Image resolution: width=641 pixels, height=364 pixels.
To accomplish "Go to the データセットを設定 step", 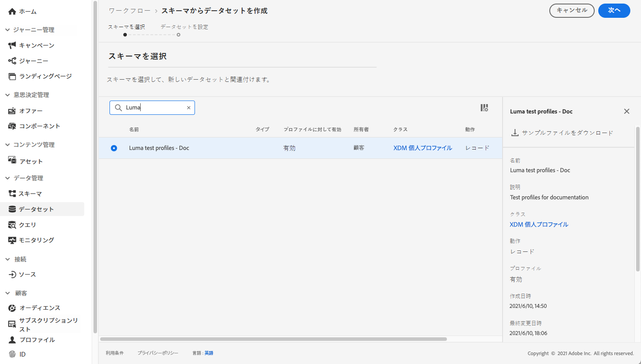I will click(184, 27).
